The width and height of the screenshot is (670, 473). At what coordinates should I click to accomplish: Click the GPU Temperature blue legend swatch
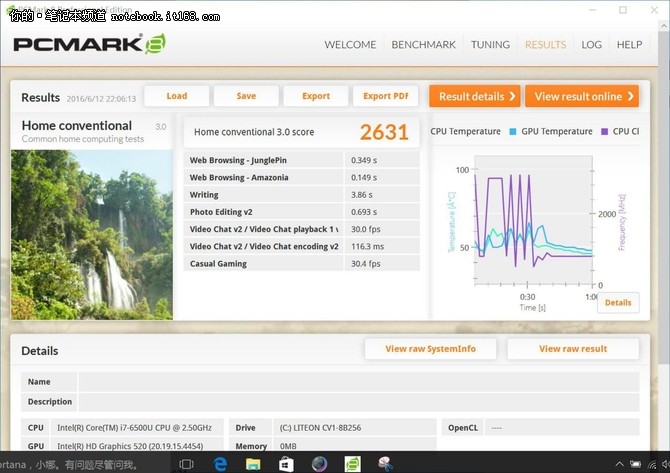point(513,132)
